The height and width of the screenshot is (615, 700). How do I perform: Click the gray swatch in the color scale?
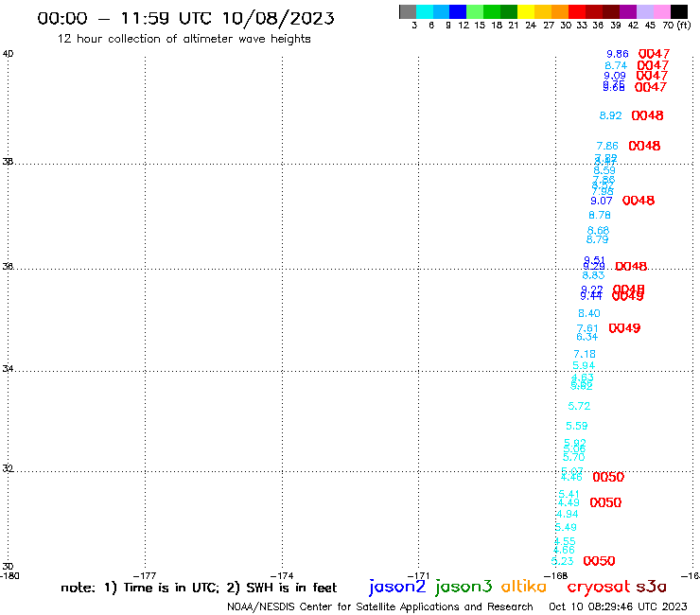point(408,11)
